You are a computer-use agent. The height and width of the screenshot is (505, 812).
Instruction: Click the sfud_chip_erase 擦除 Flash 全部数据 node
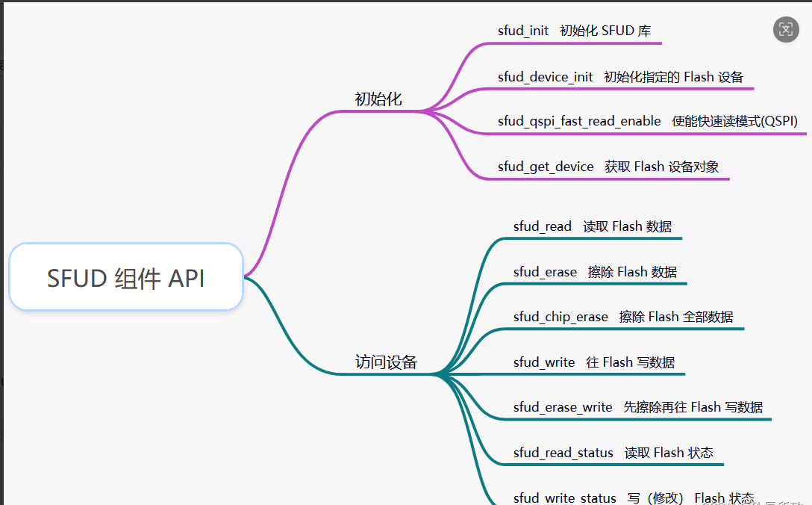[623, 317]
